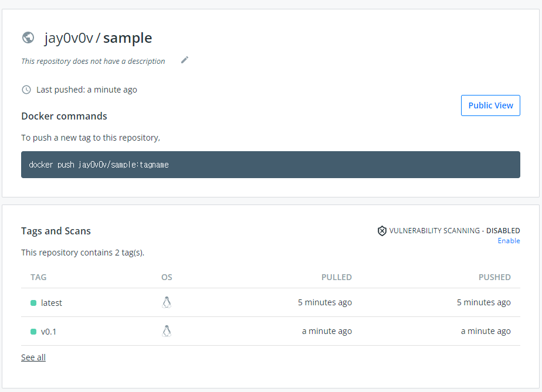Open the v0.1 tag

[x=48, y=332]
